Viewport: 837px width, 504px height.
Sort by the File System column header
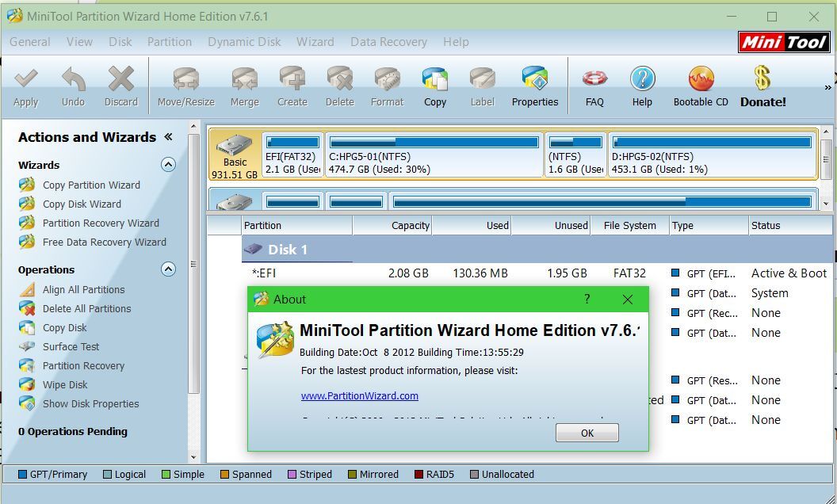pos(630,225)
